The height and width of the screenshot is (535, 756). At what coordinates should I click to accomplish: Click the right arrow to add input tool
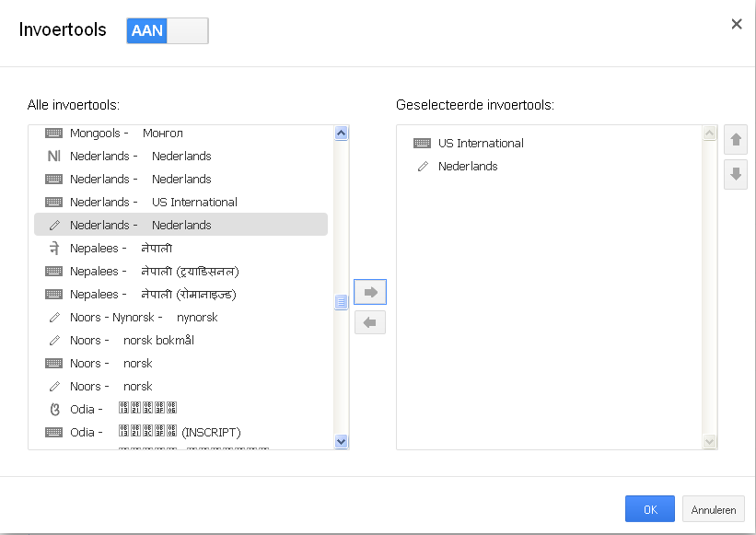(x=370, y=292)
